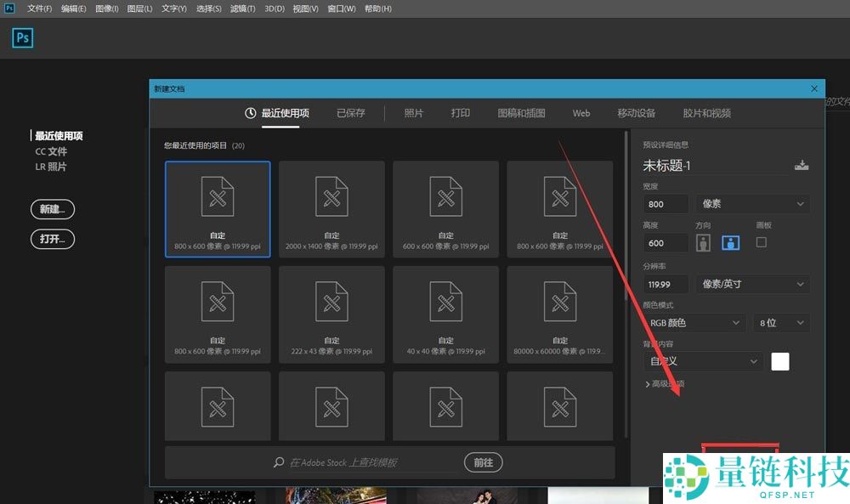Screen dimensions: 850x504
Task: Click the save document preset icon
Action: click(802, 165)
